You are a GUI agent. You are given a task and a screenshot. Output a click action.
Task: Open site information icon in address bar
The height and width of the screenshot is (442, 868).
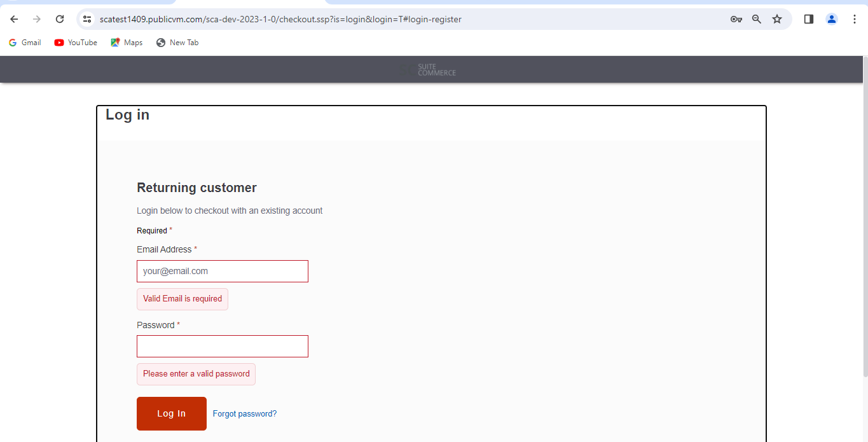click(88, 19)
